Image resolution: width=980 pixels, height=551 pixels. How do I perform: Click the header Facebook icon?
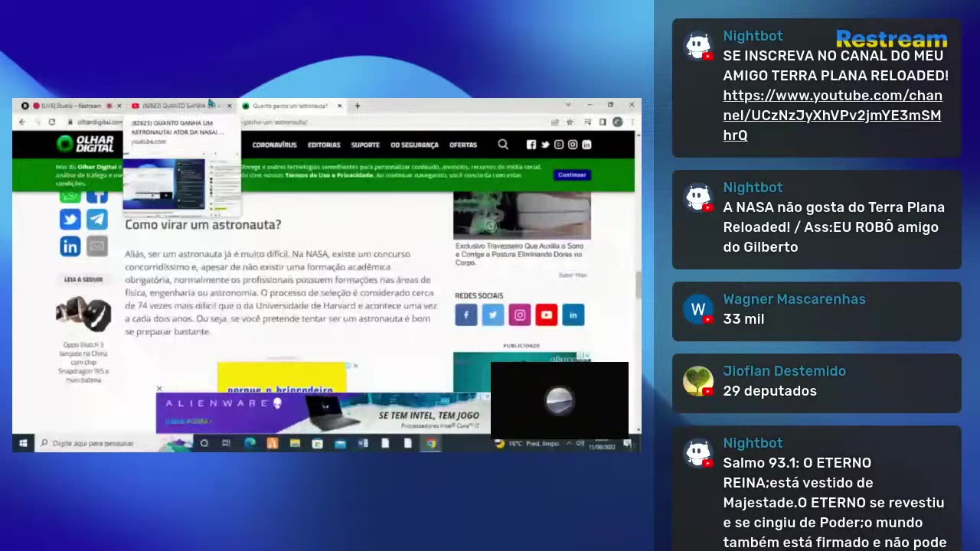click(531, 145)
